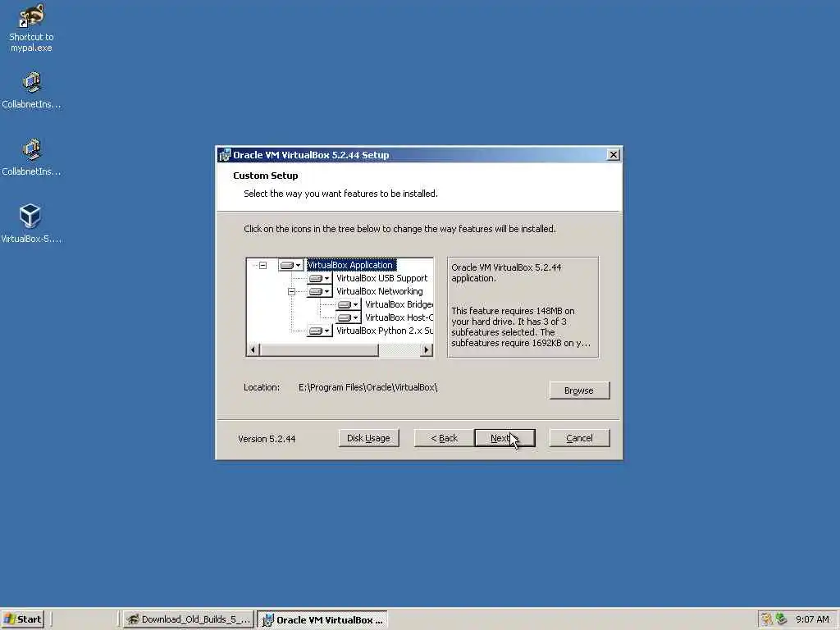Select the first CollabnetIns desktop icon

coord(31,90)
